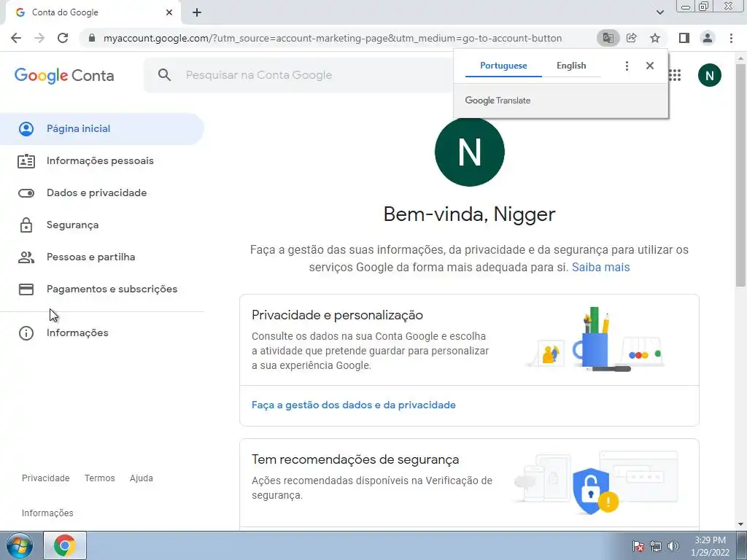
Task: Click the page vertical scrollbar thumb
Action: pyautogui.click(x=740, y=175)
